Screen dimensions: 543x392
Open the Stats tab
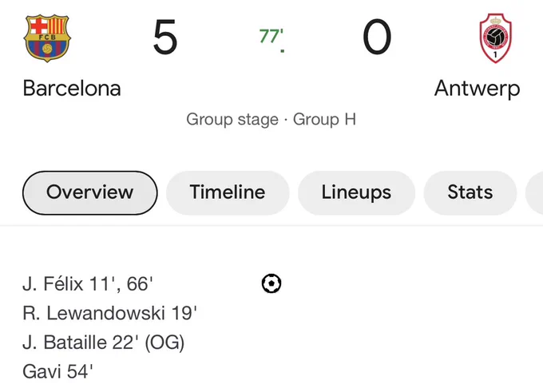point(470,192)
